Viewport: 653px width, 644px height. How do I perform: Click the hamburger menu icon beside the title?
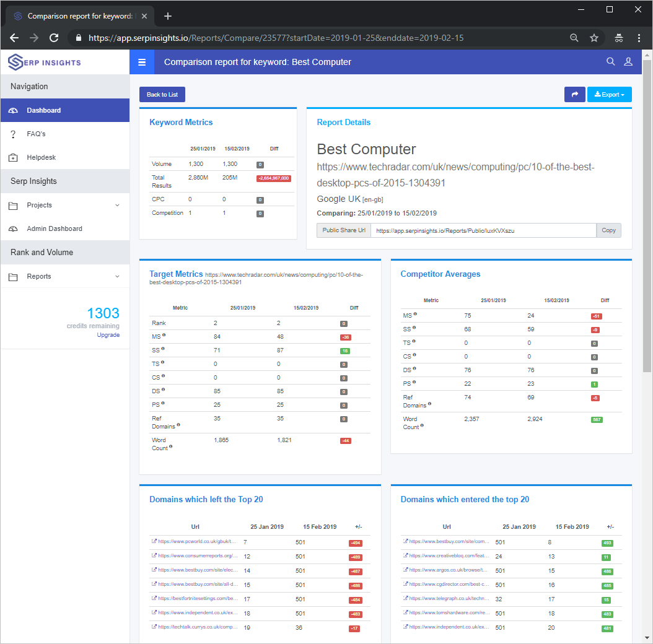(x=142, y=61)
